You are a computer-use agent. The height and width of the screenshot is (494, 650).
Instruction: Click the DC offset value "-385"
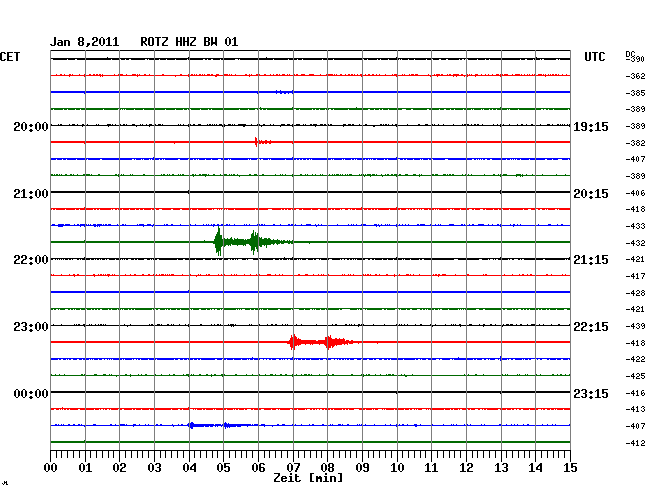pyautogui.click(x=635, y=93)
